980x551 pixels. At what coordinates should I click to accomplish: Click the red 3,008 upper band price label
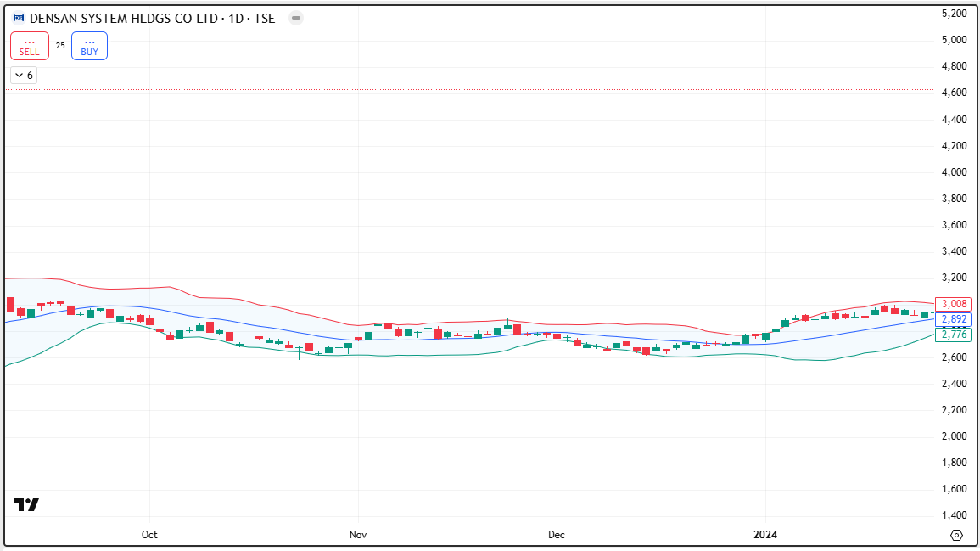(953, 304)
